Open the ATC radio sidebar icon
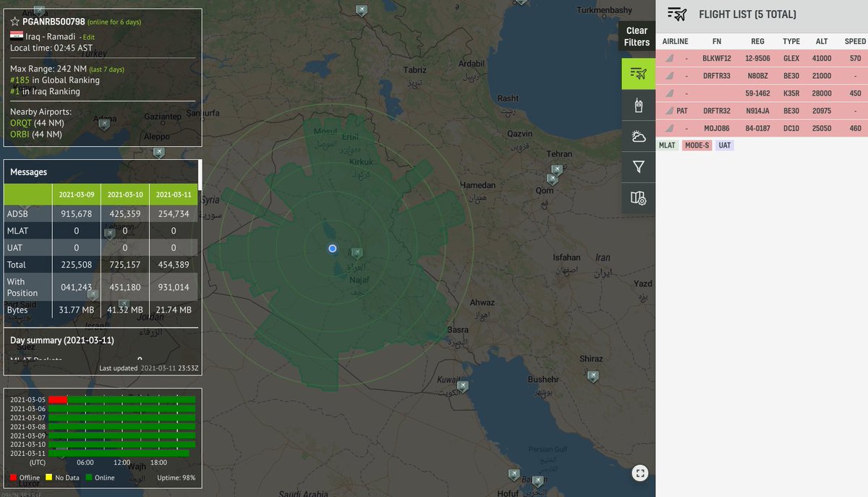The image size is (868, 497). [638, 106]
